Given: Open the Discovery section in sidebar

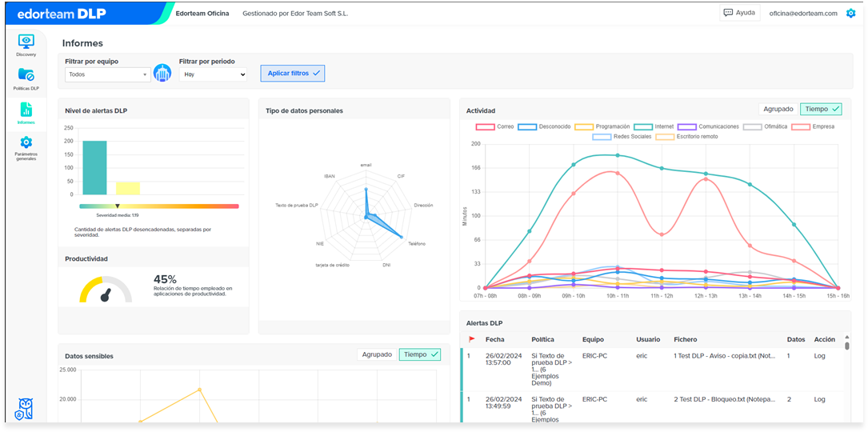Looking at the screenshot, I should [x=26, y=46].
